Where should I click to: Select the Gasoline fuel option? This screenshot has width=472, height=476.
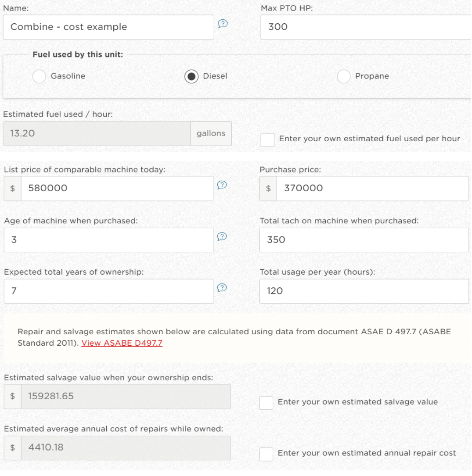point(39,76)
